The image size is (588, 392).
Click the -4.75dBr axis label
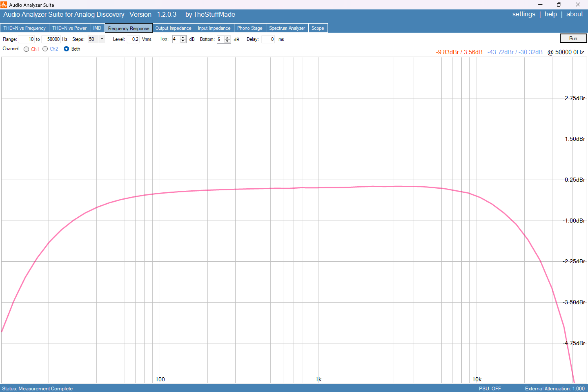pyautogui.click(x=574, y=343)
